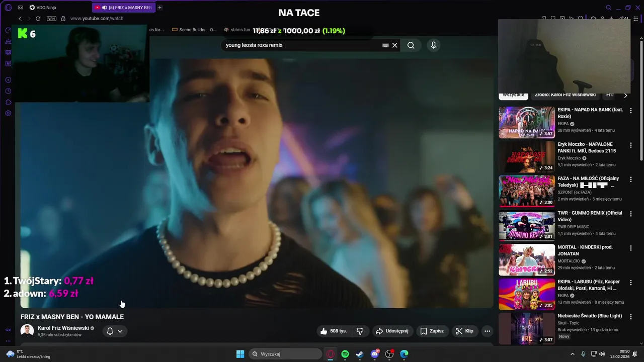This screenshot has width=644, height=362.
Task: Open Microsoft Edge from the taskbar
Action: [x=404, y=354]
